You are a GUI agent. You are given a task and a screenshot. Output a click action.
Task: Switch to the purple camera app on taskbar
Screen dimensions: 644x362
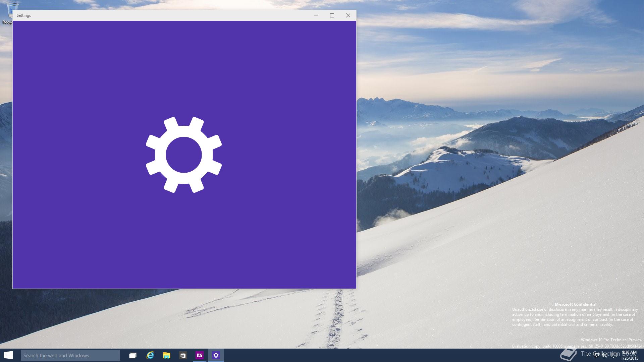coord(200,355)
